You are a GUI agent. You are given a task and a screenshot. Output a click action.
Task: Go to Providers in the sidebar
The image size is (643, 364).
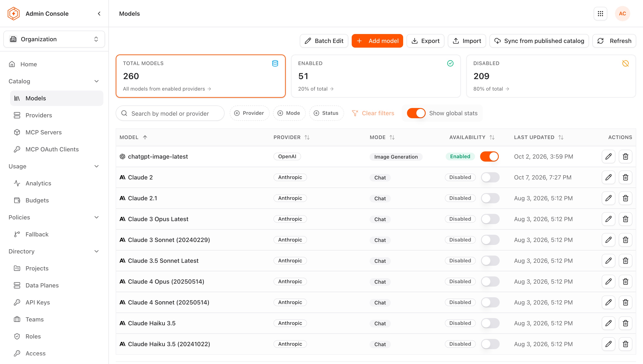[57, 115]
